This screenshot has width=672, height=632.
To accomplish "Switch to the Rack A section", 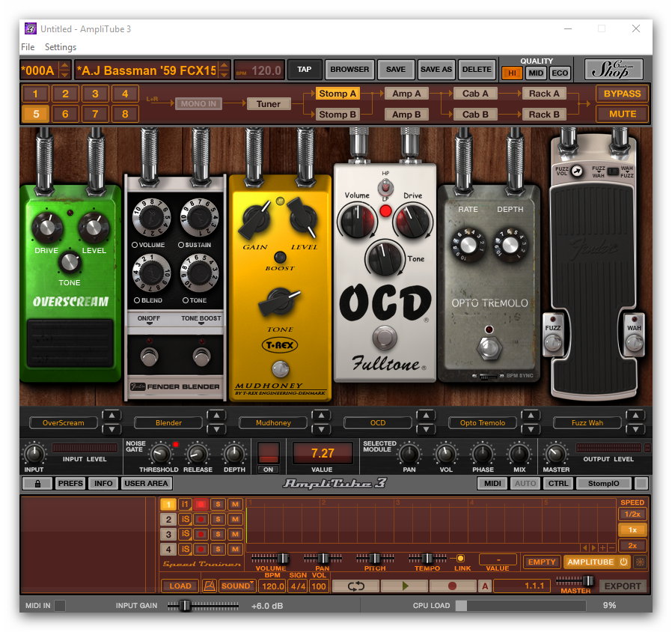I will coord(544,94).
